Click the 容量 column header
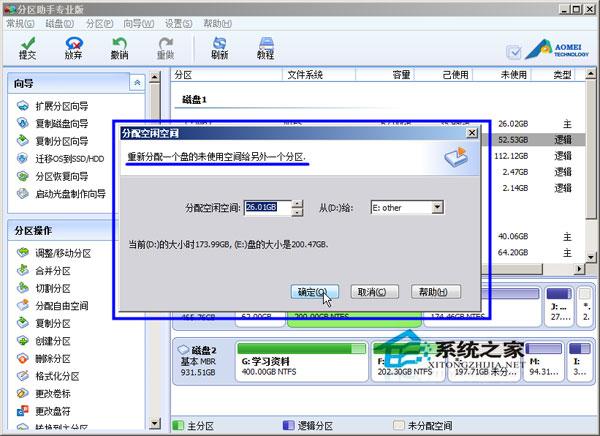Screen dimensions: 600x436 tap(385, 75)
